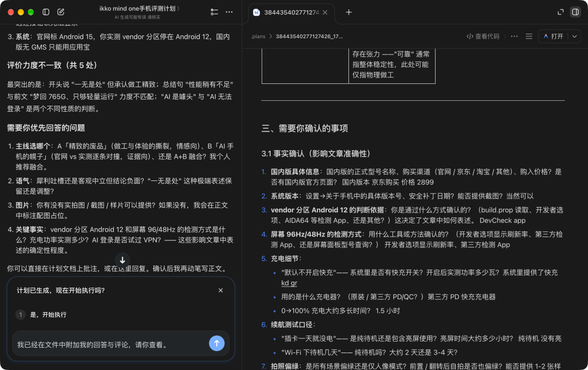
Task: Send the message with blue arrow button
Action: 217,343
